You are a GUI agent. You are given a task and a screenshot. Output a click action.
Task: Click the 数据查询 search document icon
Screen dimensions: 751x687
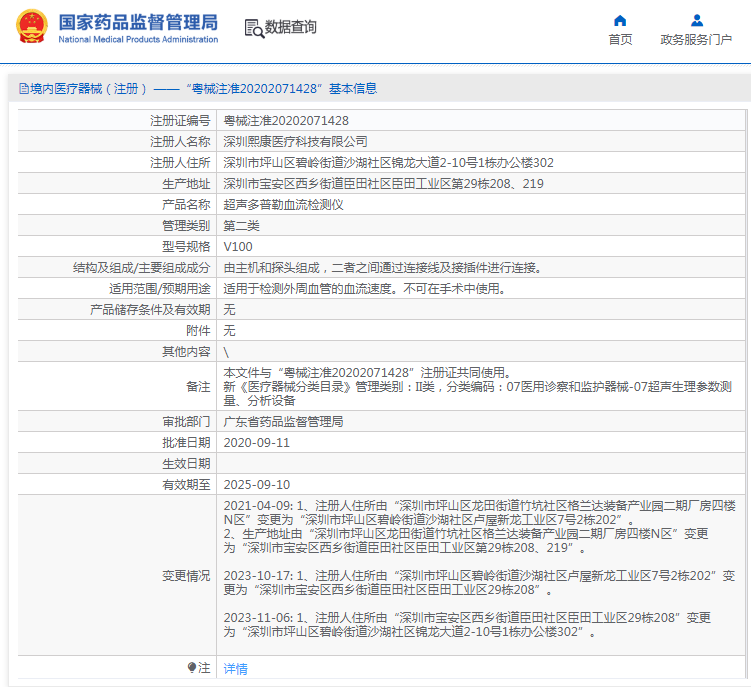[x=254, y=29]
